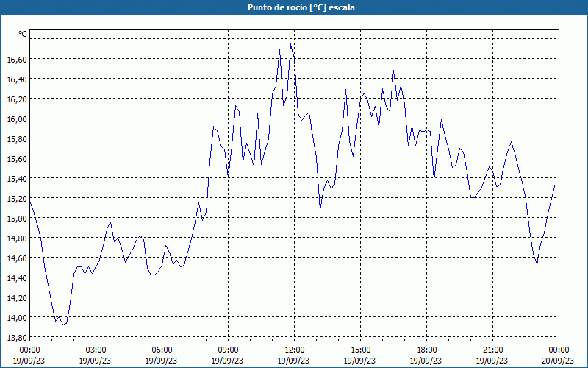Image resolution: width=588 pixels, height=368 pixels.
Task: Click the lowest curve point near 01:30
Action: click(63, 325)
